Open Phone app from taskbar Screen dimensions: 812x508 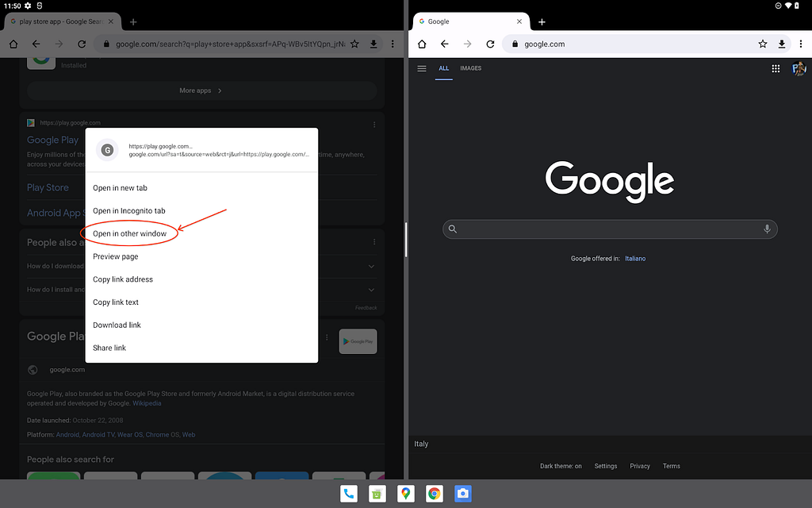click(x=349, y=494)
